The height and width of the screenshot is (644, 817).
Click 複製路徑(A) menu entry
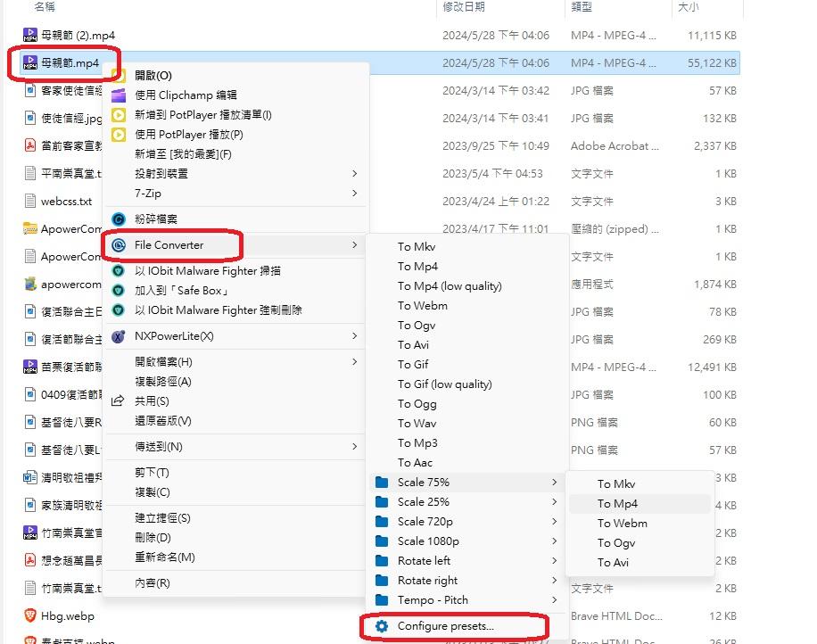162,382
